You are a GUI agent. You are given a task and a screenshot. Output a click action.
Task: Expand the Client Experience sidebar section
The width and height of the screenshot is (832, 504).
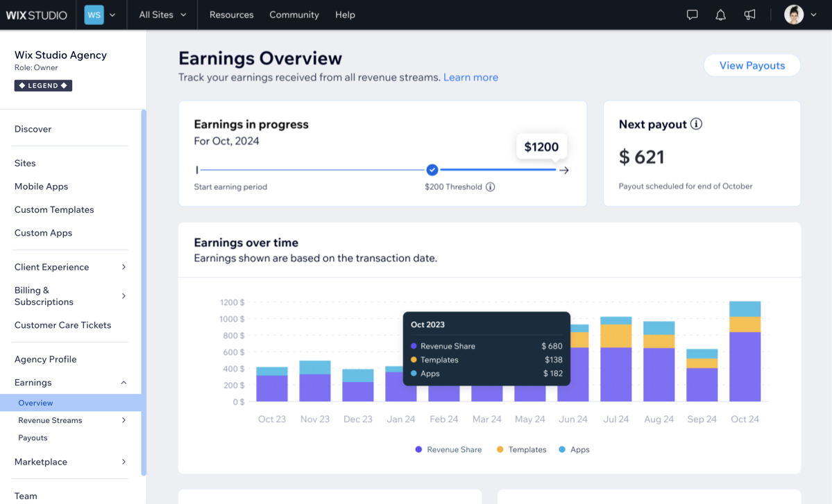pyautogui.click(x=69, y=267)
